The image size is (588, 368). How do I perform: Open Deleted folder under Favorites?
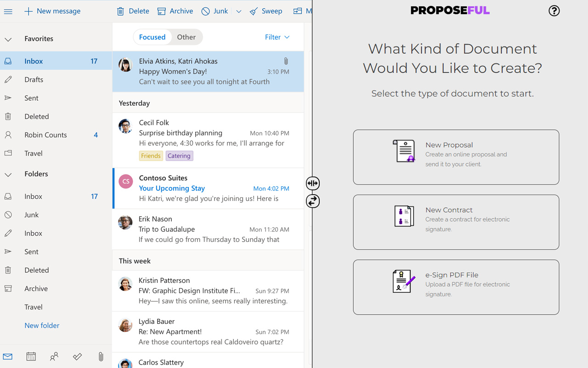pos(56,116)
